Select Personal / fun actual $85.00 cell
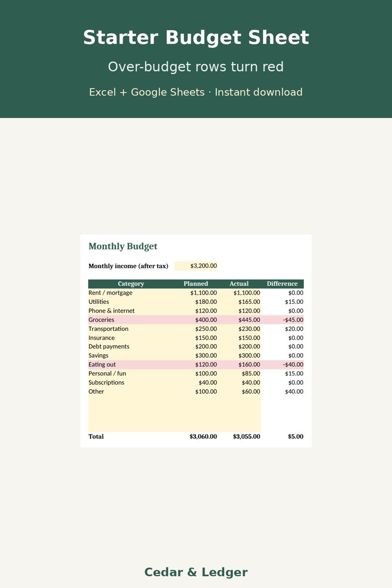This screenshot has height=588, width=392. (239, 373)
